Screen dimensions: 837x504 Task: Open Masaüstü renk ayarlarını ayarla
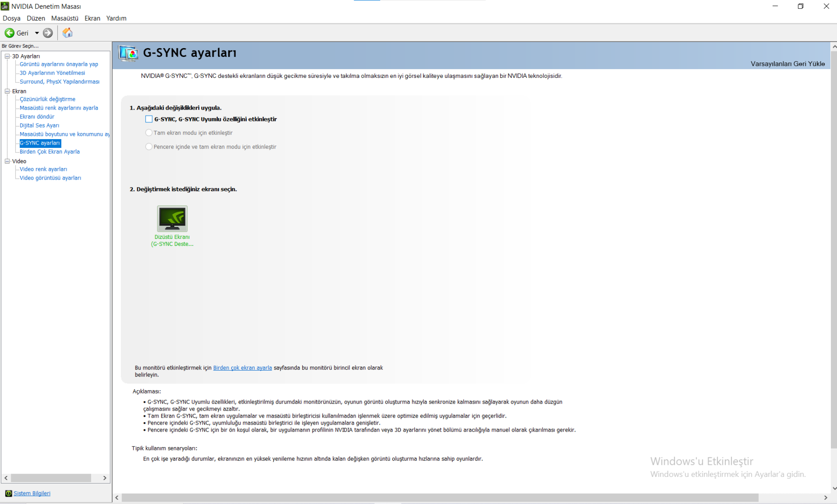pyautogui.click(x=59, y=108)
